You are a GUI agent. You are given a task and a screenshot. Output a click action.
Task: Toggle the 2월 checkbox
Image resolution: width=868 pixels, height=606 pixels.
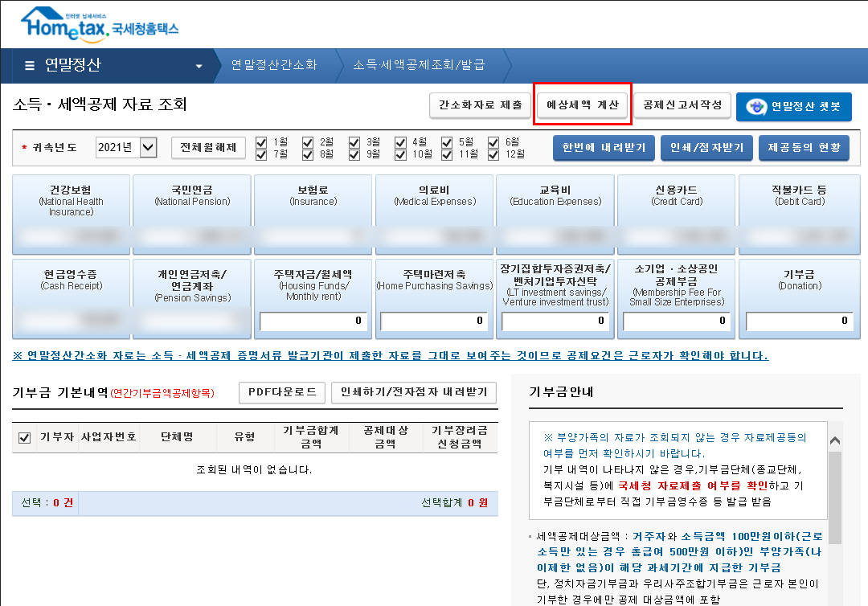(x=308, y=142)
